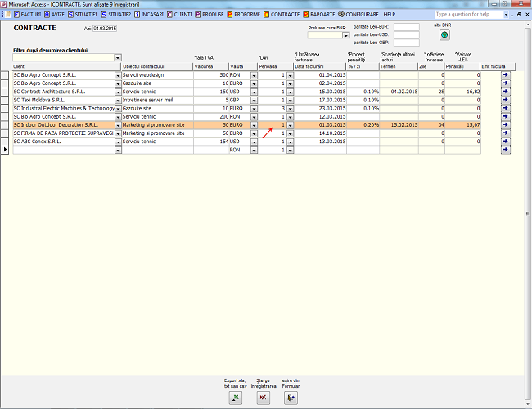Open the BNR site globe icon
Screen dimensions: 532x409
coord(444,35)
